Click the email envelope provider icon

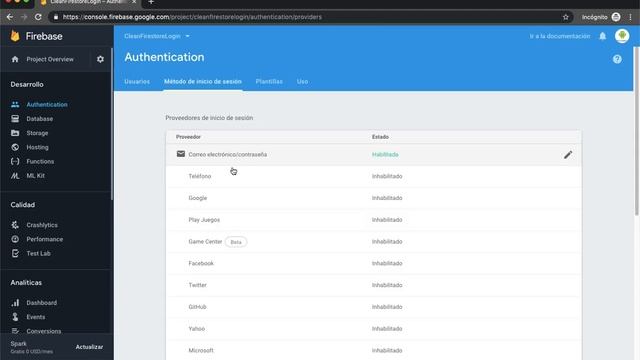tap(181, 154)
